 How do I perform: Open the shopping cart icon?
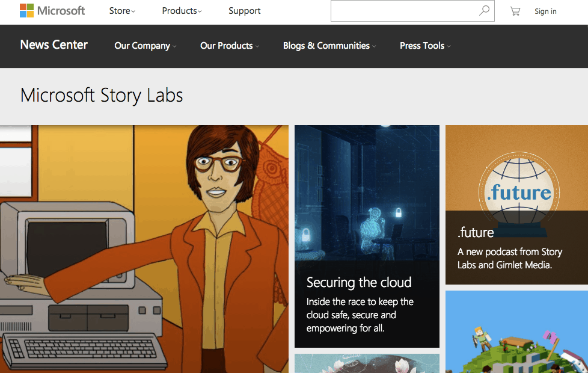point(515,11)
